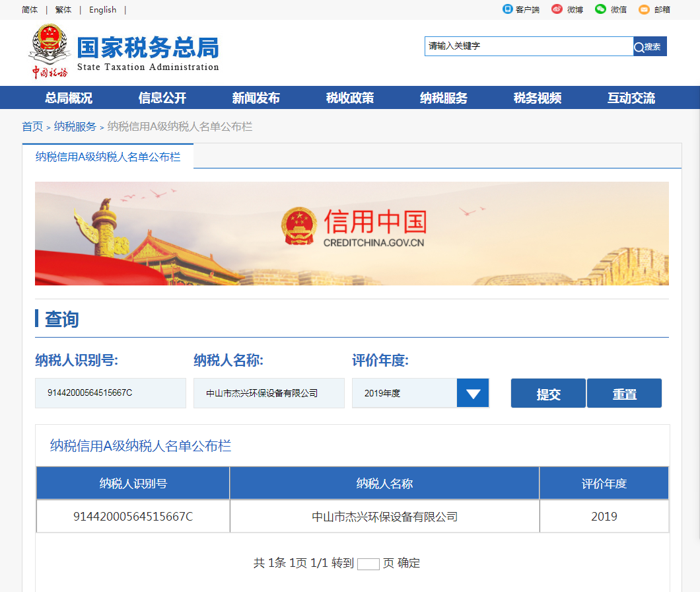Confirm page jump with 确定
Viewport: 700px width, 592px height.
(409, 563)
